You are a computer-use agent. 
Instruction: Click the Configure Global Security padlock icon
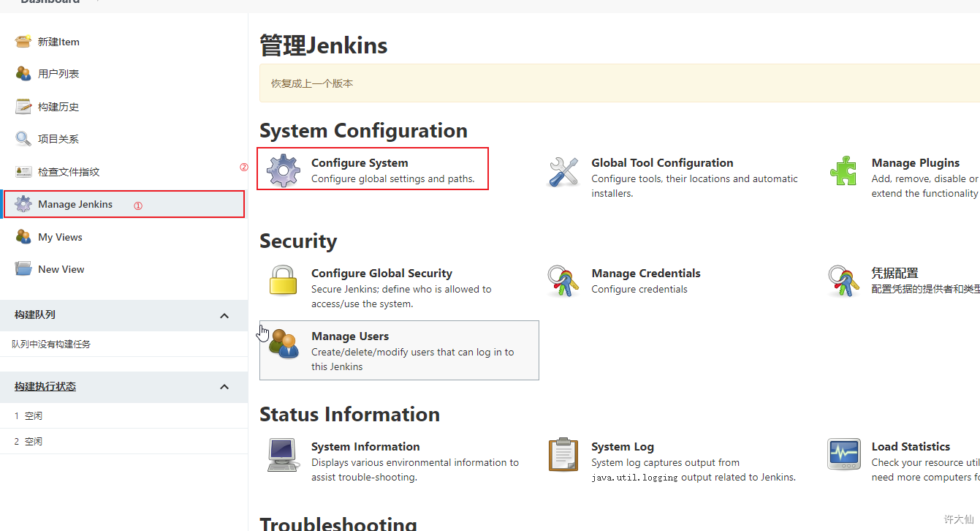[x=284, y=281]
